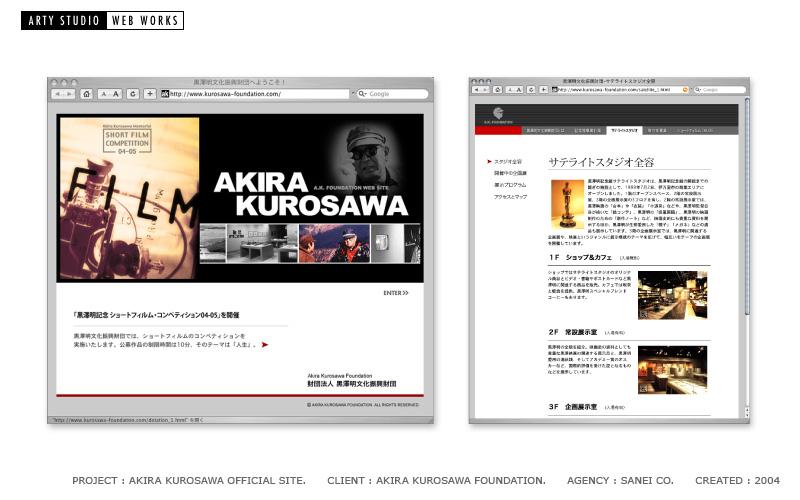Screen dimensions: 800x500
Task: Click the ENTER>> link on Kurosawa homepage
Action: [x=396, y=293]
